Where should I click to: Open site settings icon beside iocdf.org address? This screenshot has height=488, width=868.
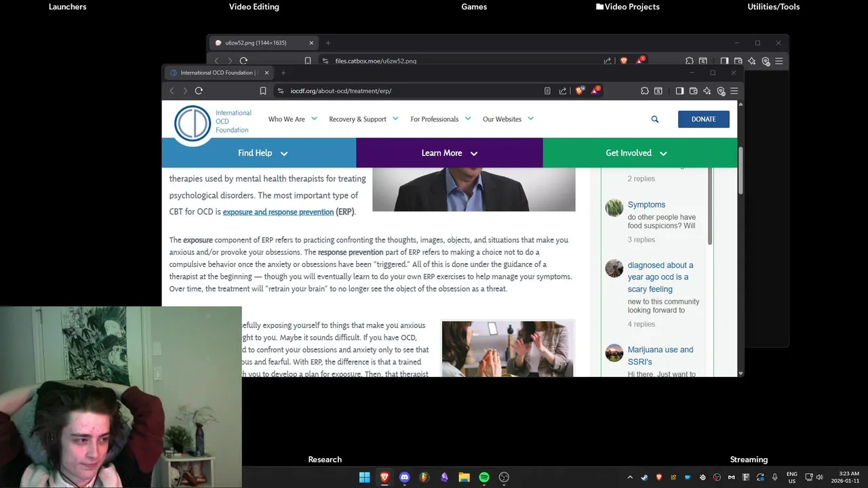[281, 91]
